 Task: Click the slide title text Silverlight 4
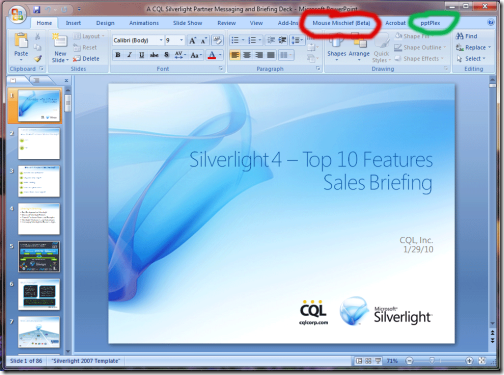(235, 160)
